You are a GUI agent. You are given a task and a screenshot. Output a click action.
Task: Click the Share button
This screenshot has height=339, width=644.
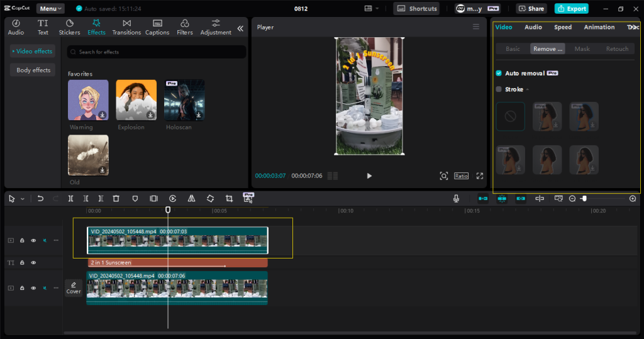tap(531, 9)
